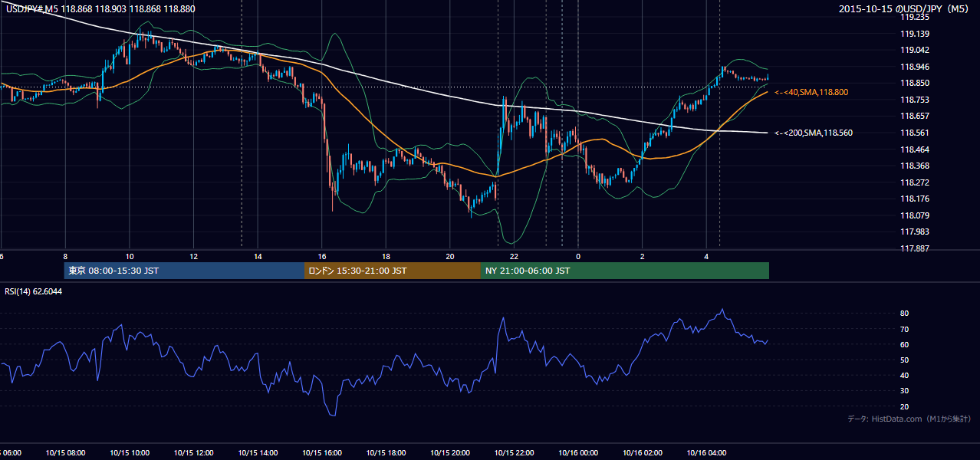The width and height of the screenshot is (980, 460).
Task: Click the date label 10/15 22:00
Action: [x=515, y=453]
